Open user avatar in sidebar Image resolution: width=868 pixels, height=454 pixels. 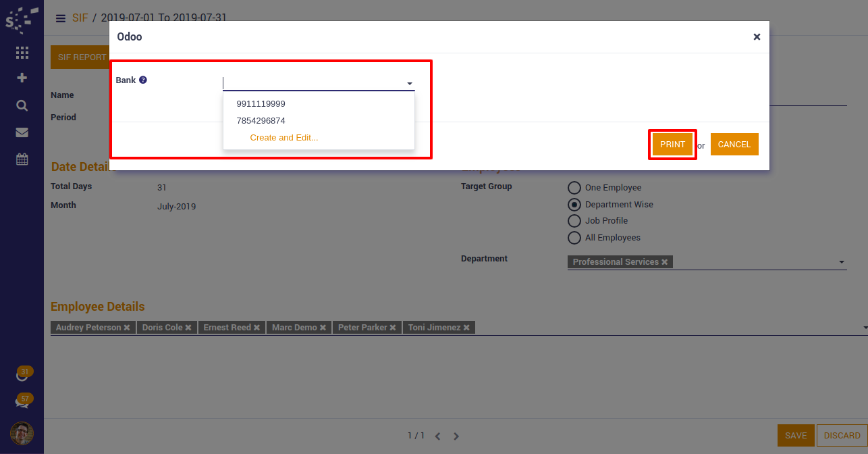pyautogui.click(x=22, y=433)
